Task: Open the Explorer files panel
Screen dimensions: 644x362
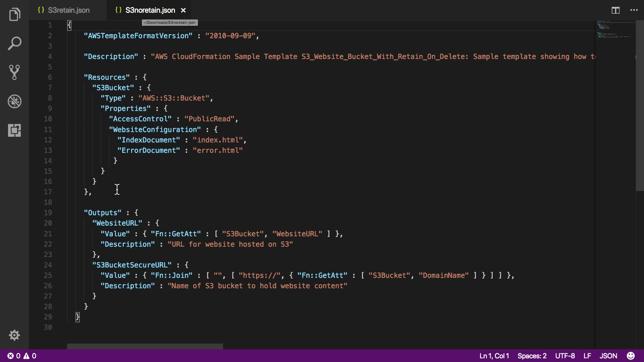Action: coord(14,14)
